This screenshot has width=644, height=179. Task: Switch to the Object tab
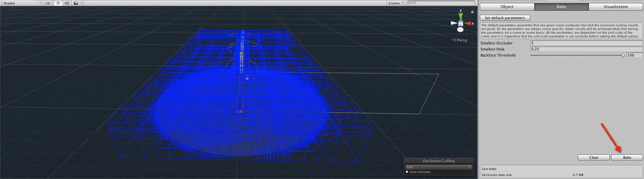(x=507, y=7)
